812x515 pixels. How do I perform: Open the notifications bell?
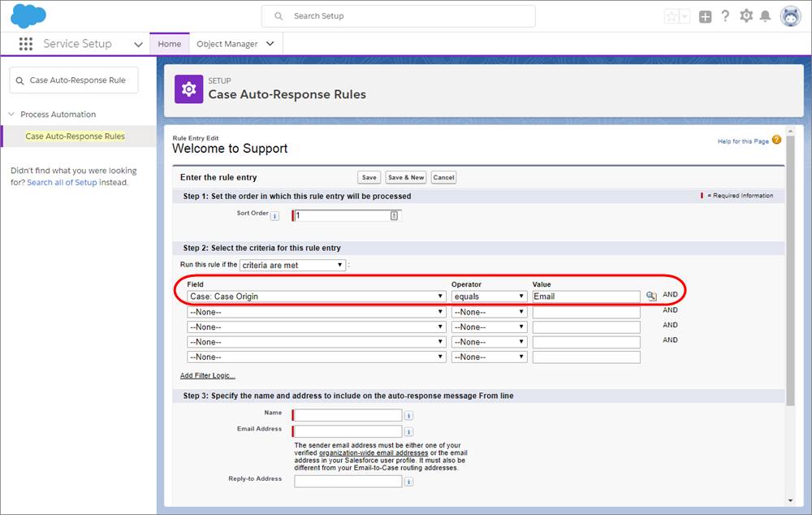766,16
